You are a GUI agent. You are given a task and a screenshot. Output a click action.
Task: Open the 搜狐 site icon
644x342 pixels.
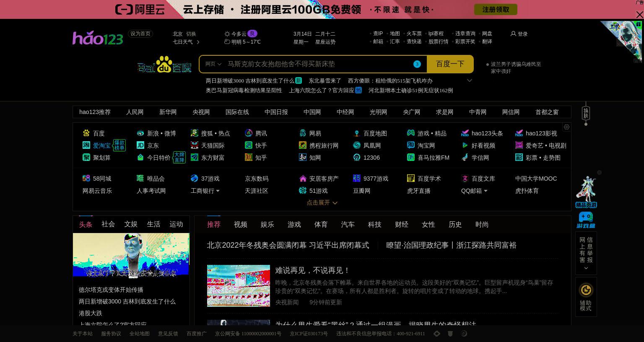click(194, 133)
